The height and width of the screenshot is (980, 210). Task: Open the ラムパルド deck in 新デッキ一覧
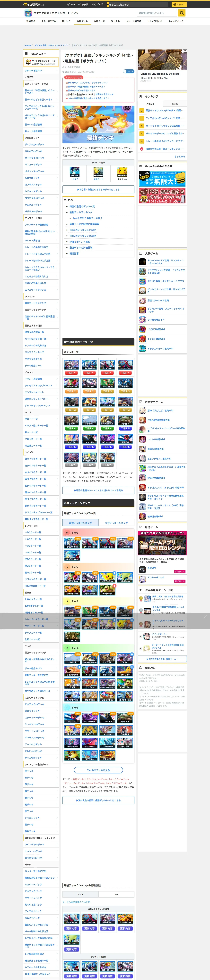(x=71, y=402)
